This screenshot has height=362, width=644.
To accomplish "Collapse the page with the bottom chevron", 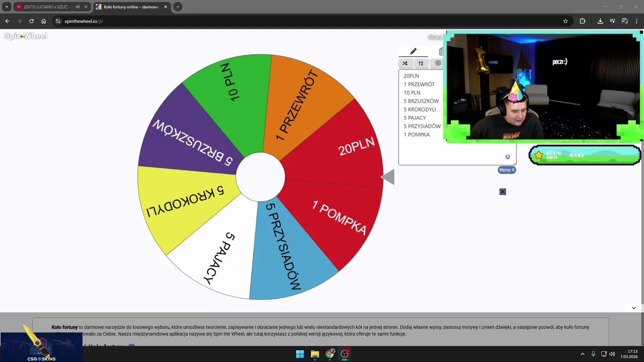I will pos(634,308).
